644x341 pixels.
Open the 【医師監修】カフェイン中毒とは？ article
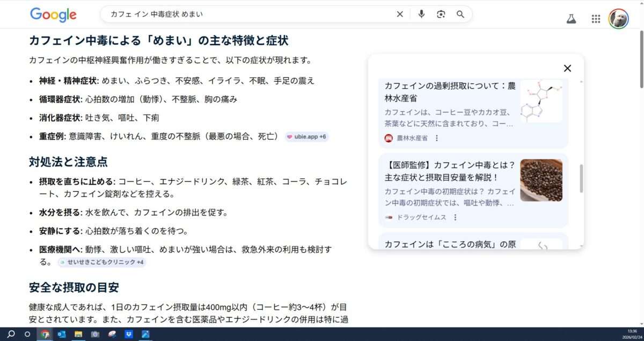tap(450, 171)
